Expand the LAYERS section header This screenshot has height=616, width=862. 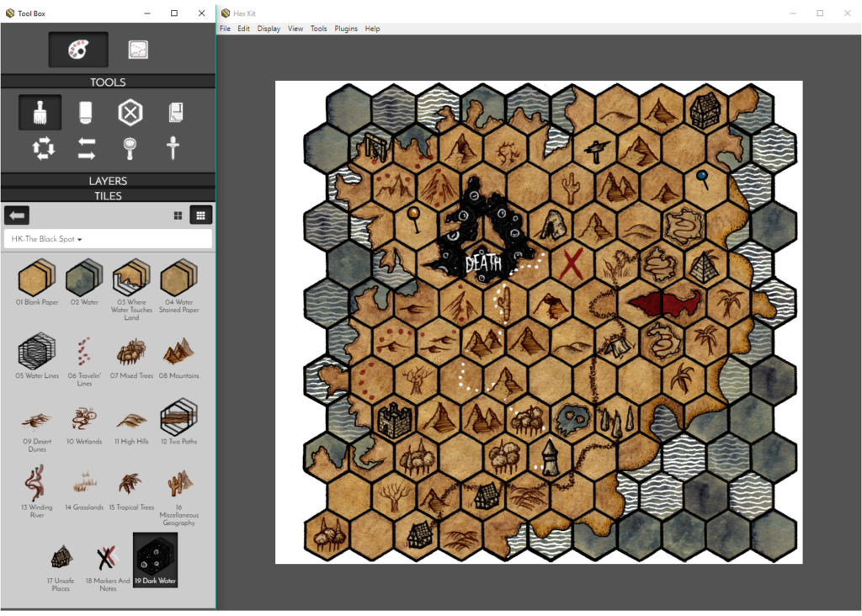tap(108, 181)
